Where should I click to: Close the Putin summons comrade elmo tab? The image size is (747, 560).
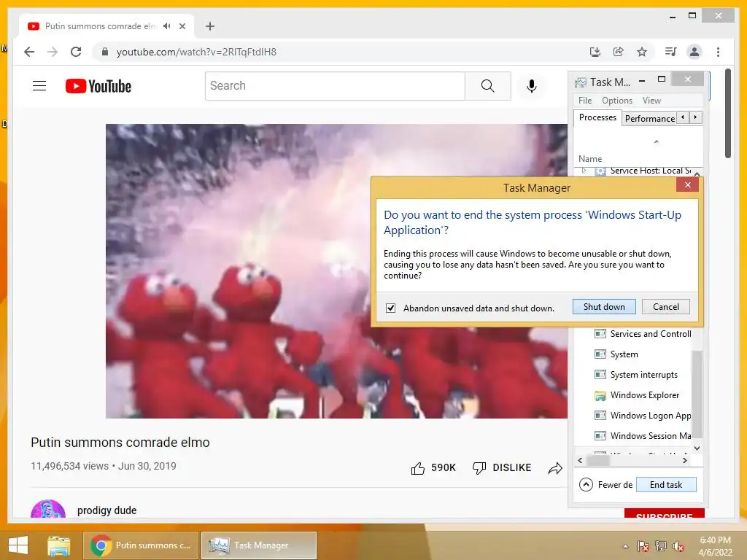point(182,26)
